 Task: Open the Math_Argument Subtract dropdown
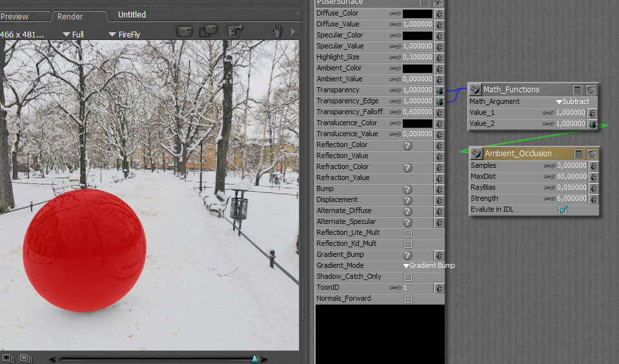[573, 102]
